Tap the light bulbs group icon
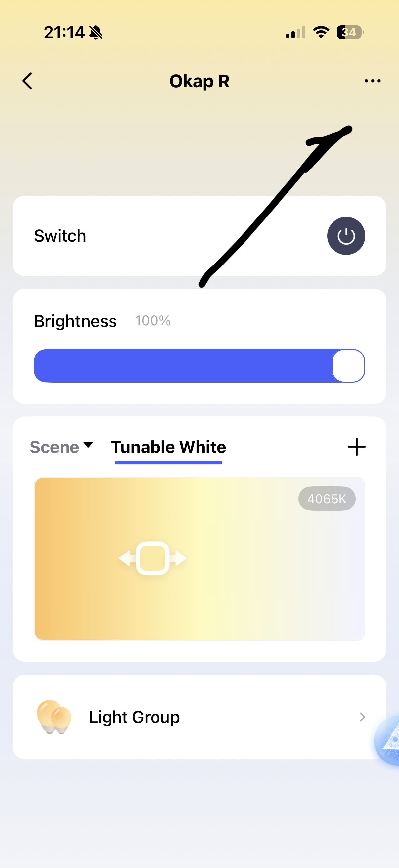 [54, 717]
